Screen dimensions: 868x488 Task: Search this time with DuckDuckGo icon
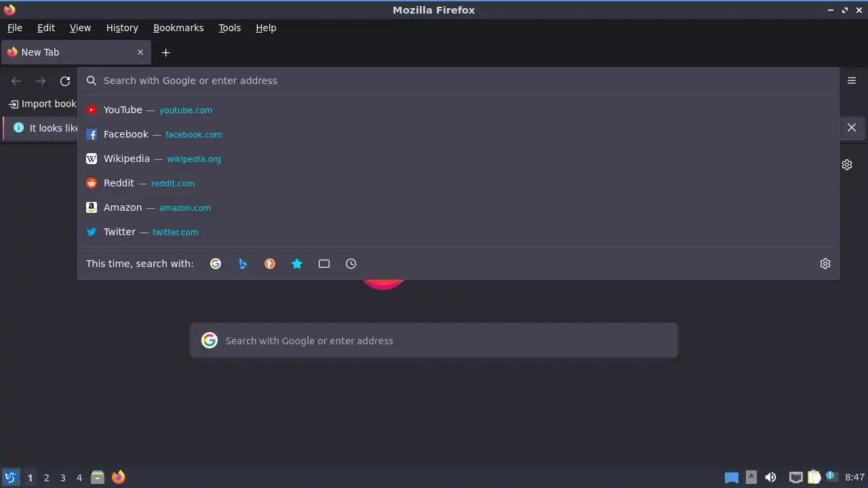270,264
